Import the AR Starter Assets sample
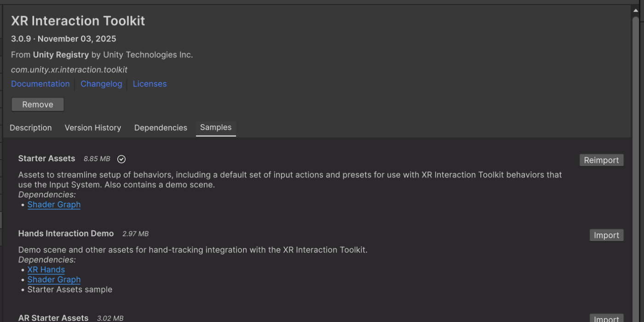 tap(606, 318)
